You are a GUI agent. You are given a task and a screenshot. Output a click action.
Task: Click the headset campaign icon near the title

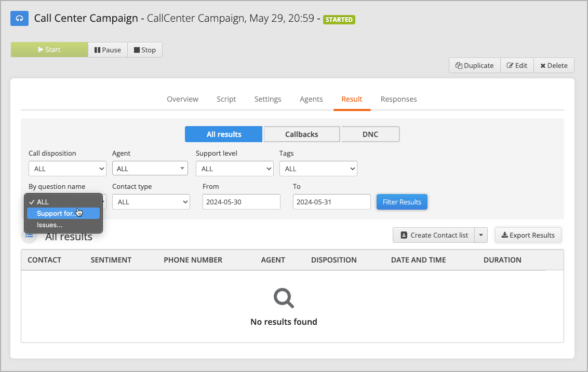tap(19, 18)
